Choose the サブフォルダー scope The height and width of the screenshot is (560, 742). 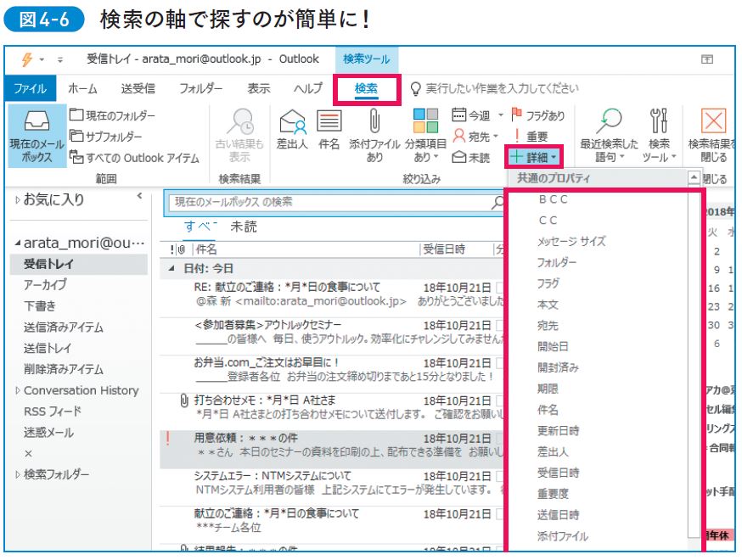[x=106, y=137]
